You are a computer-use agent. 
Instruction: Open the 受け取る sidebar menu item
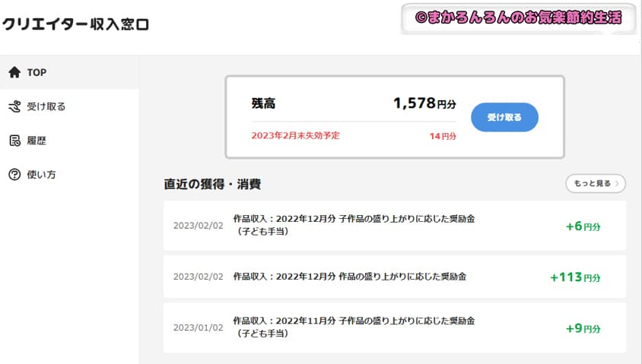tap(69, 106)
